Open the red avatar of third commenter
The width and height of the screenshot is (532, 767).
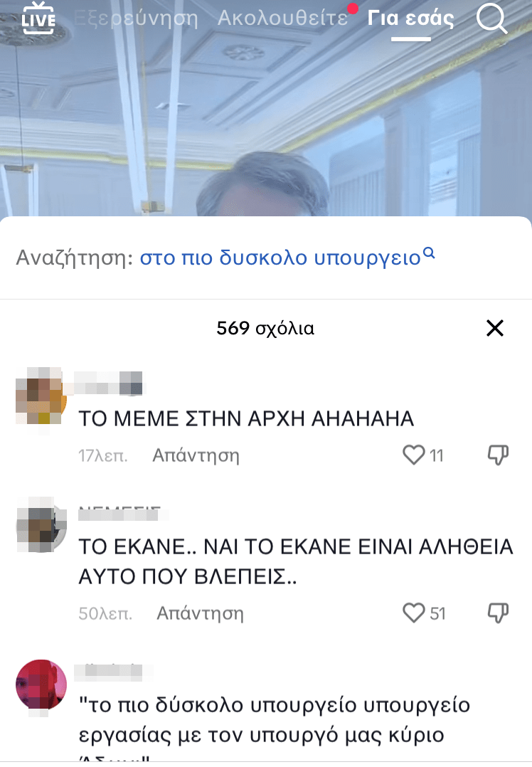41,684
